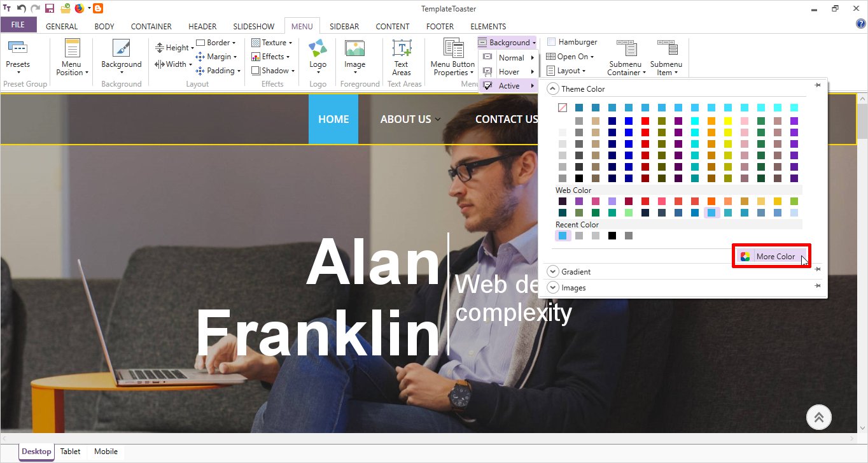This screenshot has width=868, height=463.
Task: Click the Logo icon in the ribbon
Action: click(x=318, y=49)
